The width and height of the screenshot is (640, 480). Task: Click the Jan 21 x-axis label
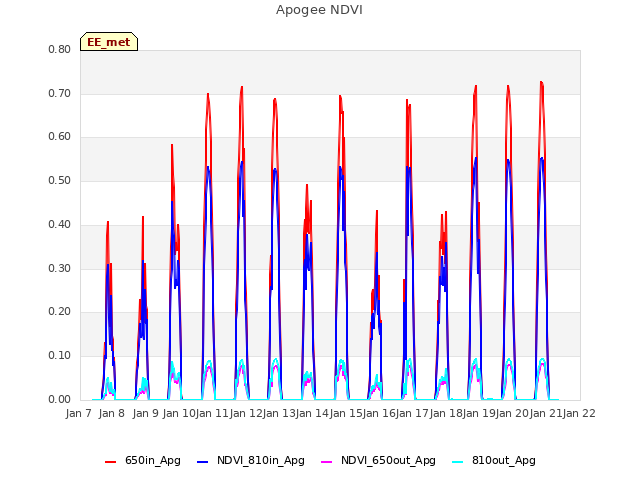pyautogui.click(x=546, y=413)
